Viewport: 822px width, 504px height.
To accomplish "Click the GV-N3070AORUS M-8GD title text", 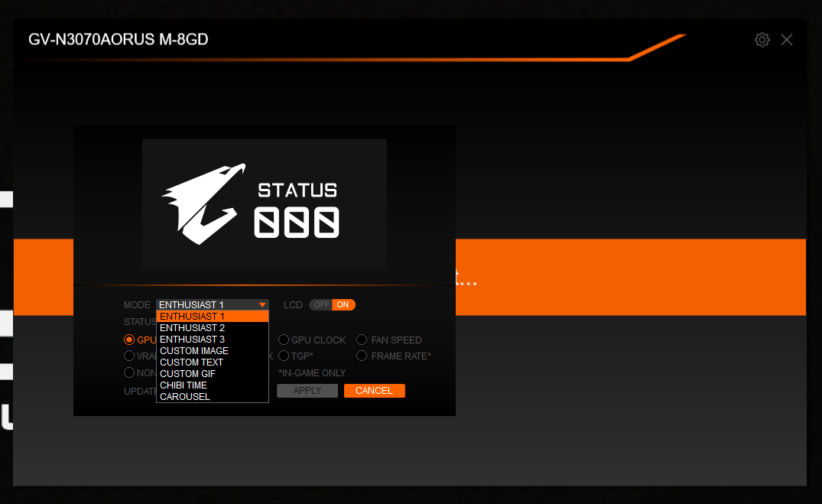I will [119, 39].
